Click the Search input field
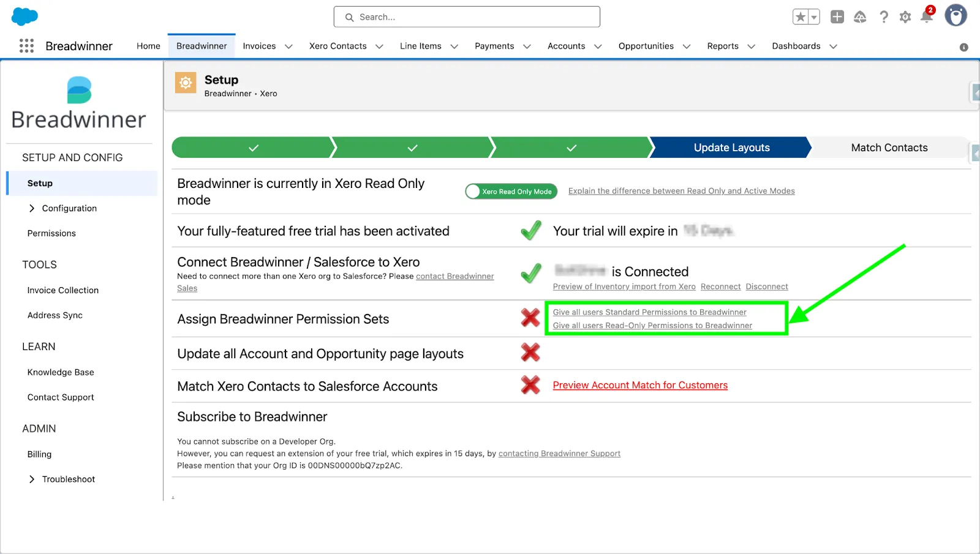Viewport: 980px width, 554px height. (467, 17)
